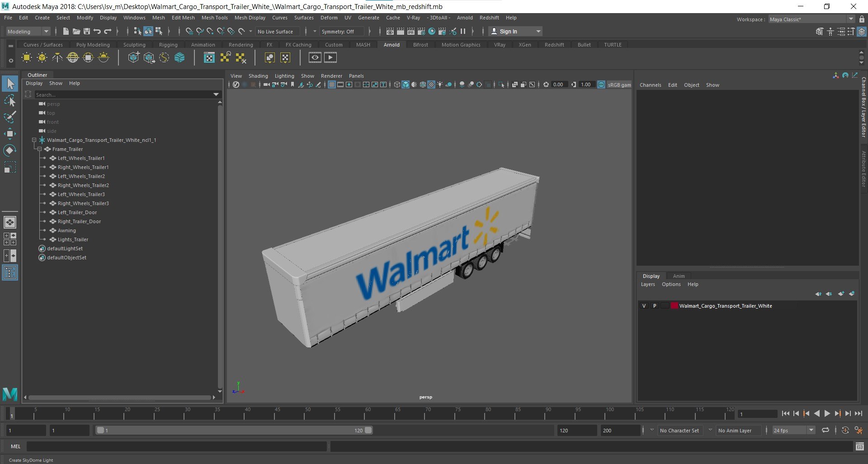Click the Symmetry: Off button
Image resolution: width=868 pixels, height=464 pixels.
point(341,31)
